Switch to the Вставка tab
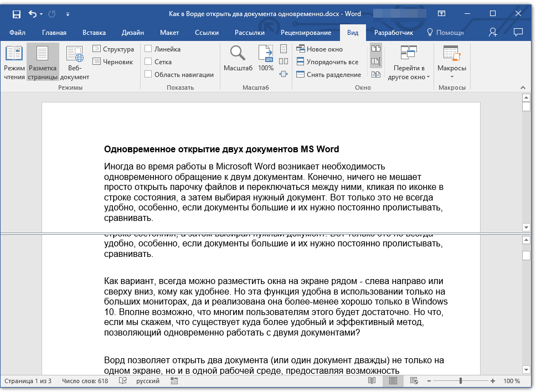This screenshot has height=392, width=536. [94, 33]
